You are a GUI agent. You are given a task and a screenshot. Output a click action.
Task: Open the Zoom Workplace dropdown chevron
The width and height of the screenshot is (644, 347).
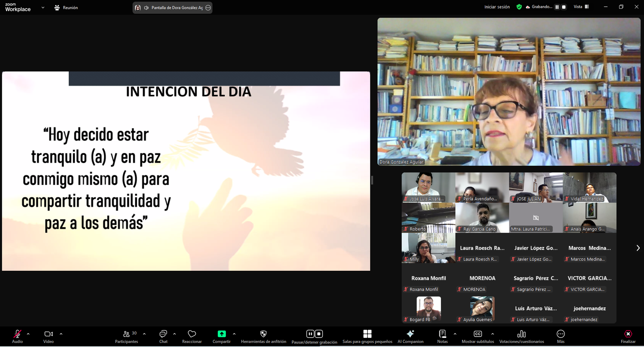click(43, 7)
